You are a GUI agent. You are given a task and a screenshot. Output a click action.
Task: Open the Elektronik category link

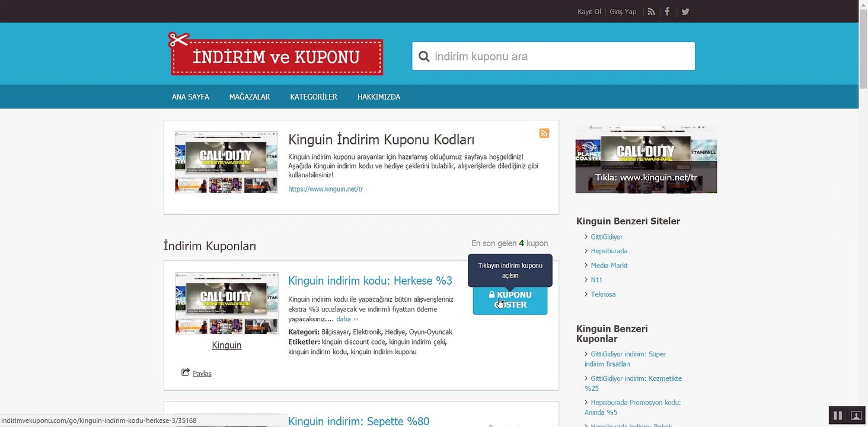pos(366,332)
